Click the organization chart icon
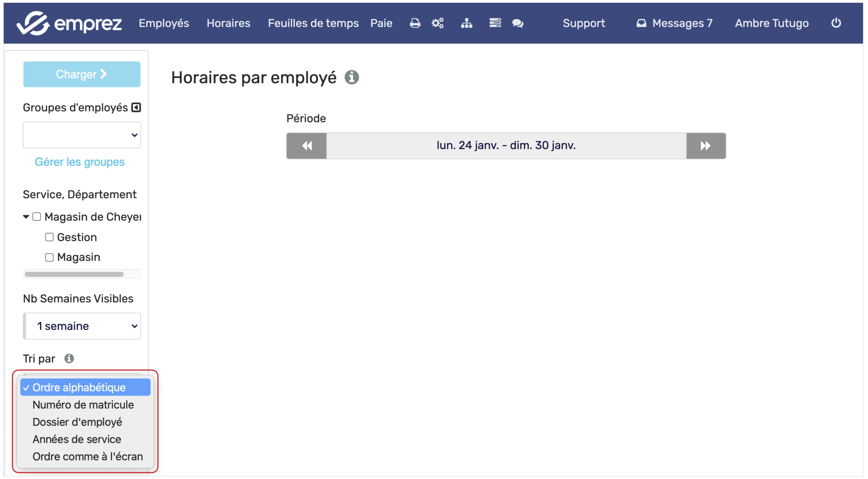Viewport: 868px width, 479px height. point(466,23)
